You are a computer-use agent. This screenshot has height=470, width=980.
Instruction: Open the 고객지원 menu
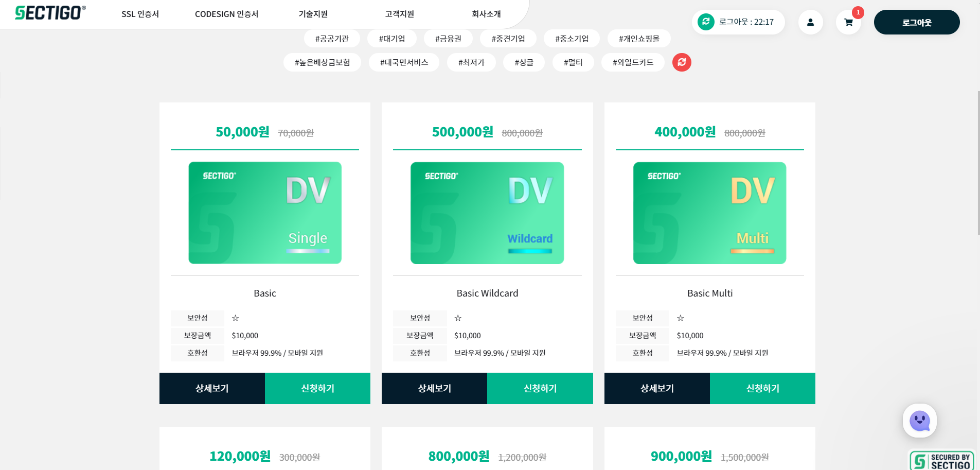coord(400,14)
